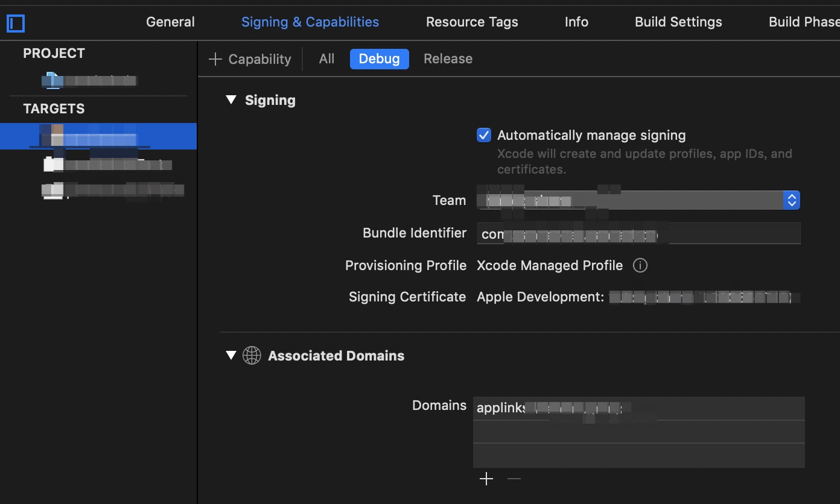Image resolution: width=840 pixels, height=504 pixels.
Task: Switch to the Info tab
Action: [576, 22]
